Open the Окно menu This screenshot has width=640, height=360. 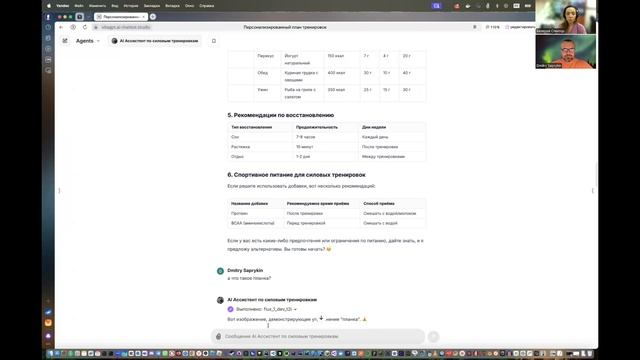pyautogui.click(x=189, y=6)
